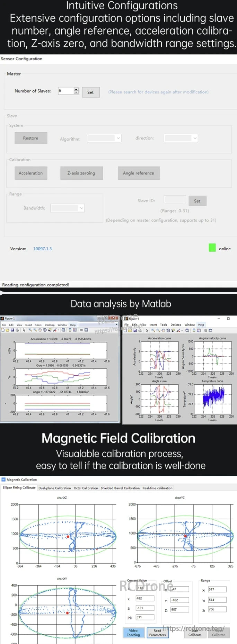
Task: Select Zoom In tool in right Figure 1 toolbar
Action: tap(153, 331)
